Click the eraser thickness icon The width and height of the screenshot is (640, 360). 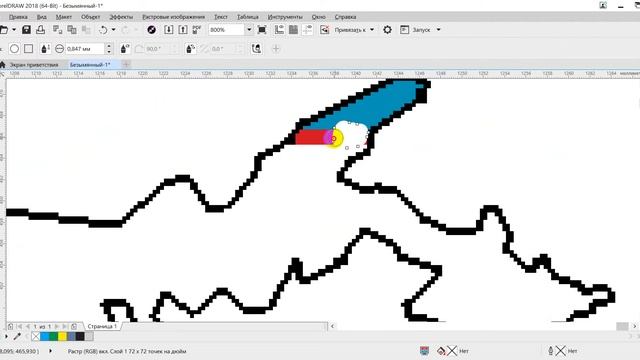coord(59,49)
